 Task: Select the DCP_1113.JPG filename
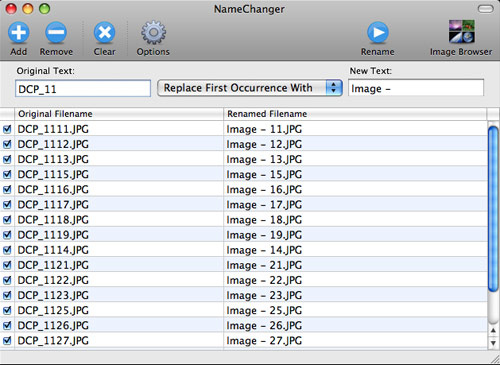(53, 159)
